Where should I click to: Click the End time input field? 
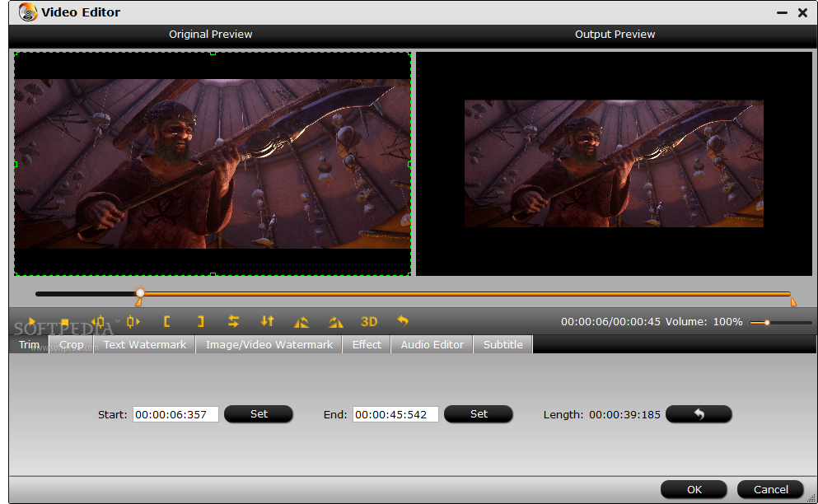coord(395,415)
